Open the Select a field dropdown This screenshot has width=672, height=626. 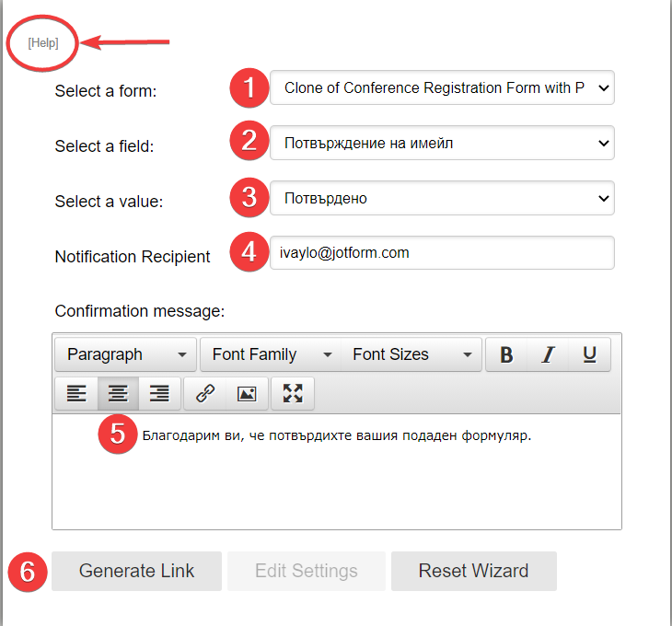(x=442, y=144)
